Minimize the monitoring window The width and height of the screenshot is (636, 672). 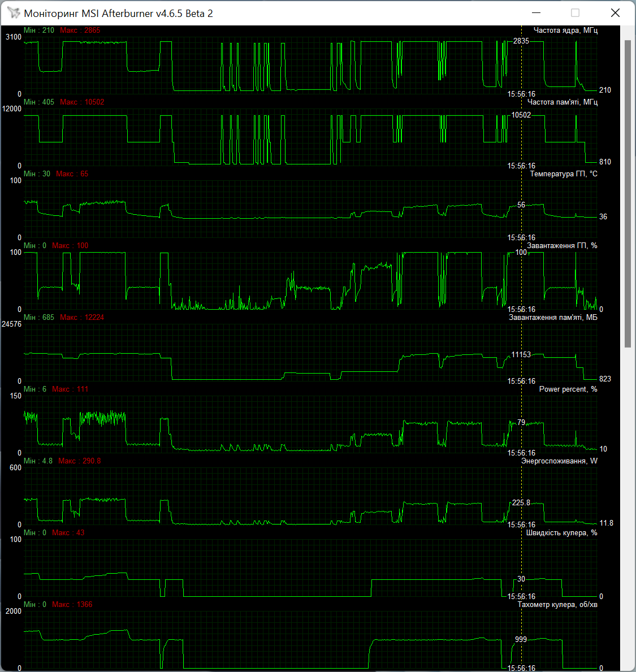click(x=536, y=13)
